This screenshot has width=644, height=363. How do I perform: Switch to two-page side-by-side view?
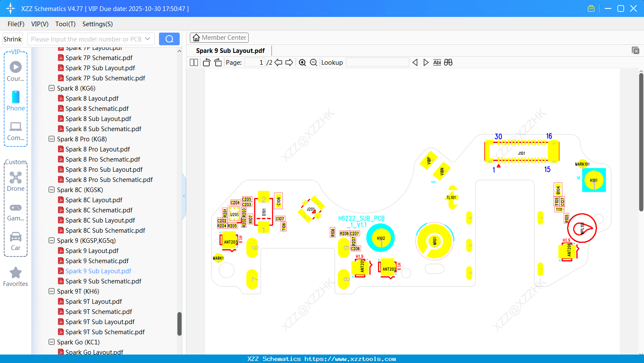click(x=193, y=62)
